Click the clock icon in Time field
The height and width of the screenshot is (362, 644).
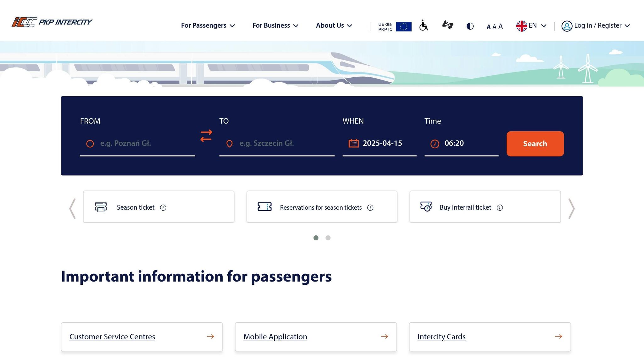435,144
